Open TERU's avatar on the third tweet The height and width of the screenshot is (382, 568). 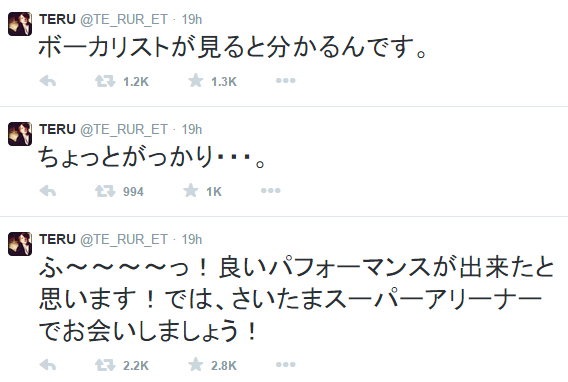pos(20,244)
